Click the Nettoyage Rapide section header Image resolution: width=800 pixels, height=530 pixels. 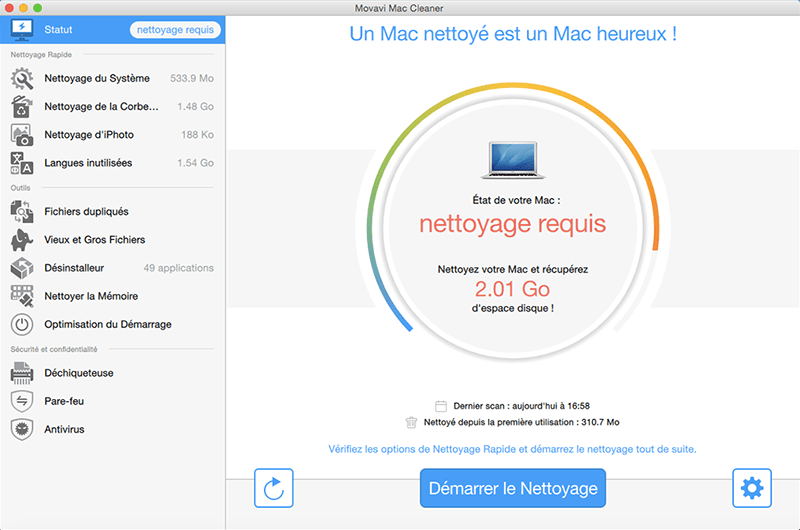tap(41, 55)
